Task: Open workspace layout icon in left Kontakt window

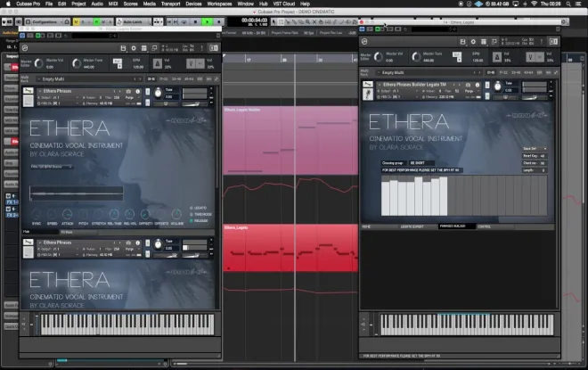Action: (x=144, y=48)
